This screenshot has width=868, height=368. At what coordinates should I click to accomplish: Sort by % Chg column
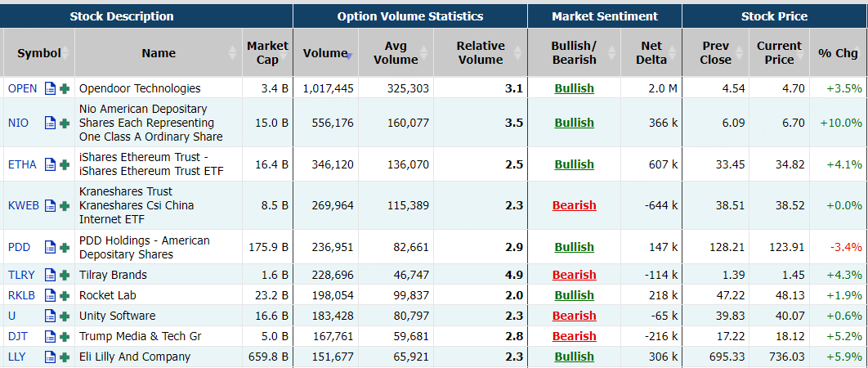coord(838,53)
